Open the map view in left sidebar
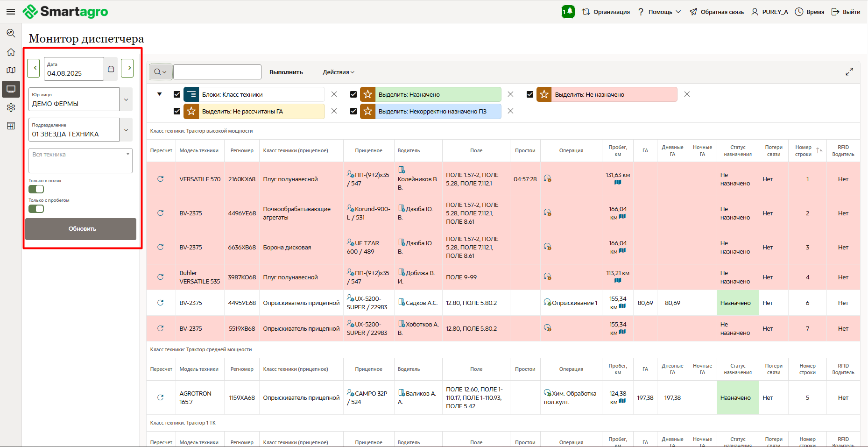Screen dimensions: 868x447 tap(11, 71)
